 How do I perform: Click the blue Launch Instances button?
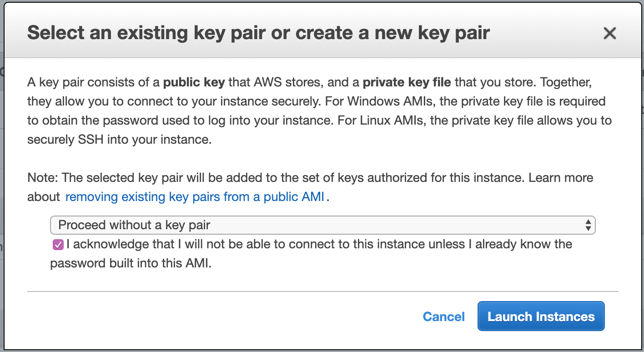tap(541, 316)
